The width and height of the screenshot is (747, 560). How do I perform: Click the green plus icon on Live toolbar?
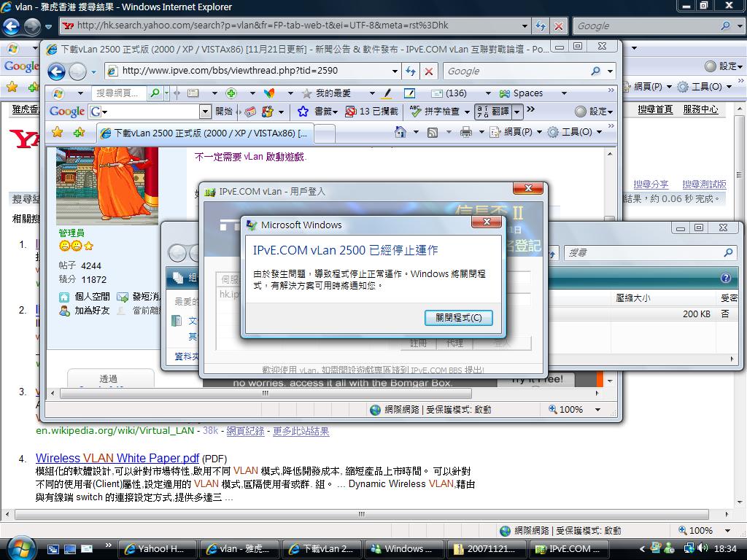point(231,93)
